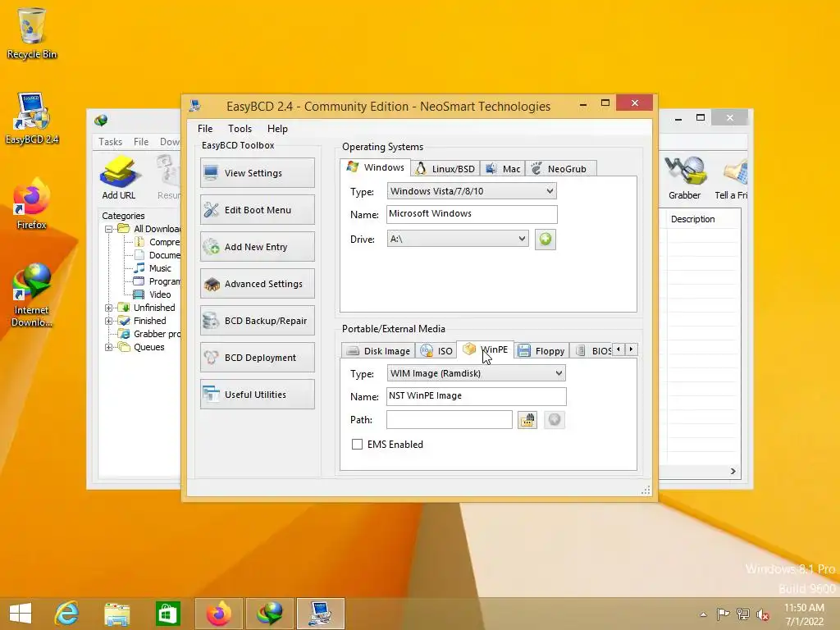Viewport: 840px width, 630px height.
Task: Open the File menu in EasyBCD
Action: [205, 129]
